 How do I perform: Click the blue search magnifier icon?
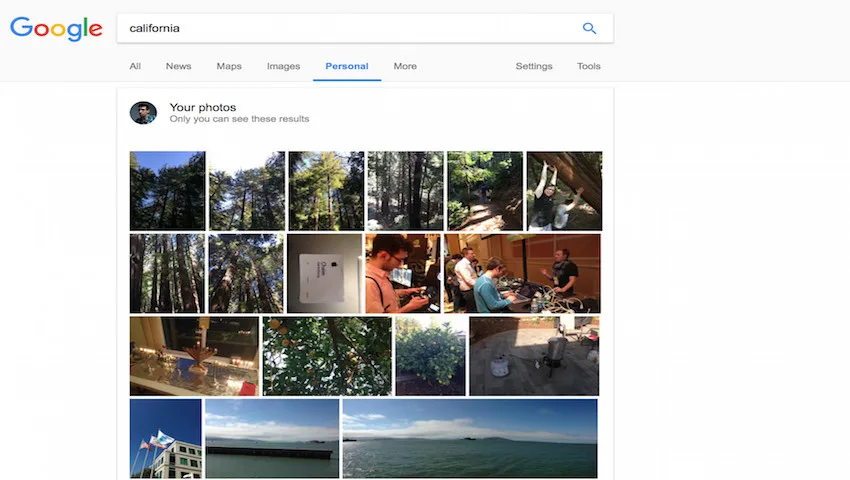589,28
